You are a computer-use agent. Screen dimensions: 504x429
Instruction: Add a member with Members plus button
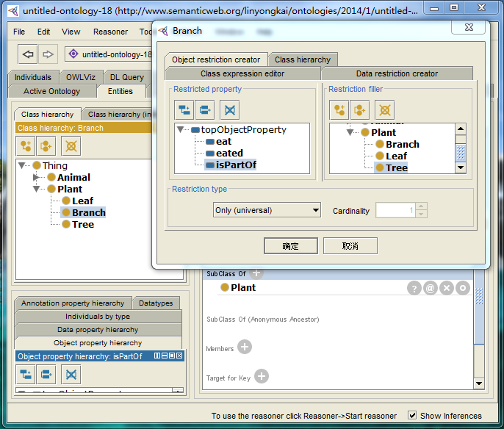(245, 347)
